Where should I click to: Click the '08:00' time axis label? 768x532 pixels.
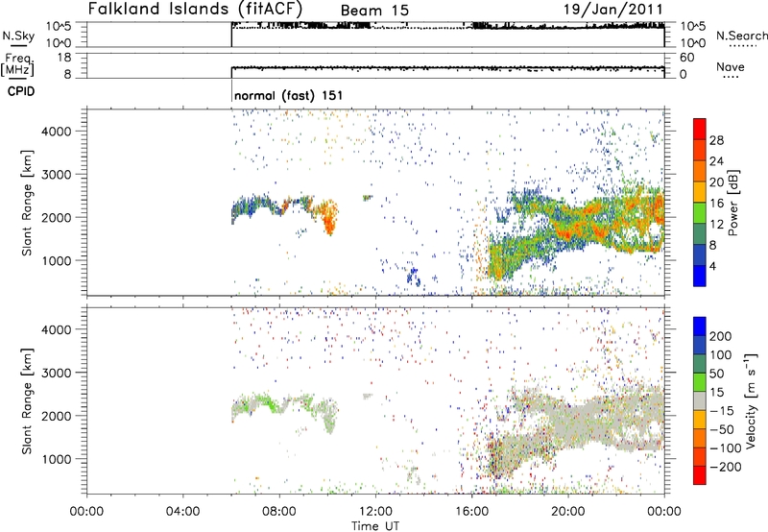click(x=279, y=512)
